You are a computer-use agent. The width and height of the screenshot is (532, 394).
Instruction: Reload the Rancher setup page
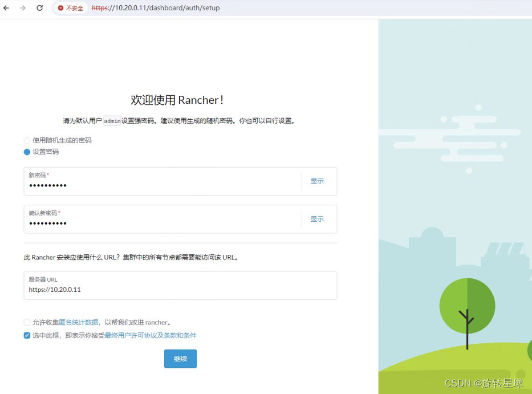click(39, 9)
